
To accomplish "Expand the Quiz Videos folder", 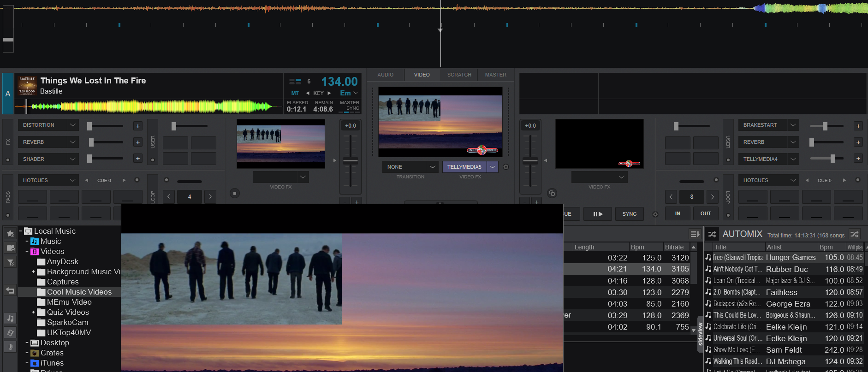I will click(33, 312).
